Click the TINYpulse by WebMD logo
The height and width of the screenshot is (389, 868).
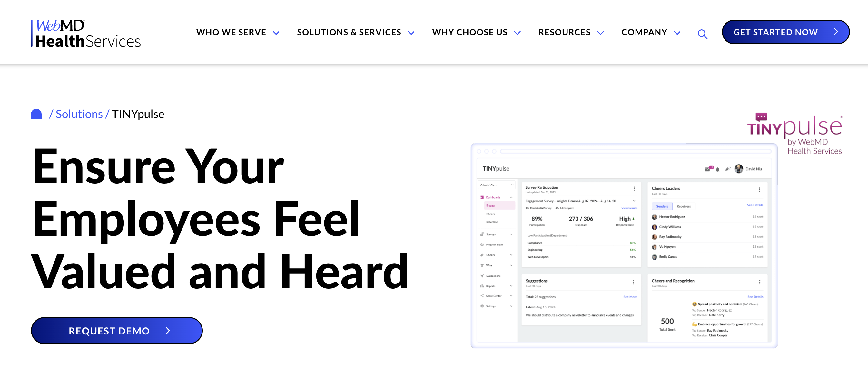[x=794, y=134]
